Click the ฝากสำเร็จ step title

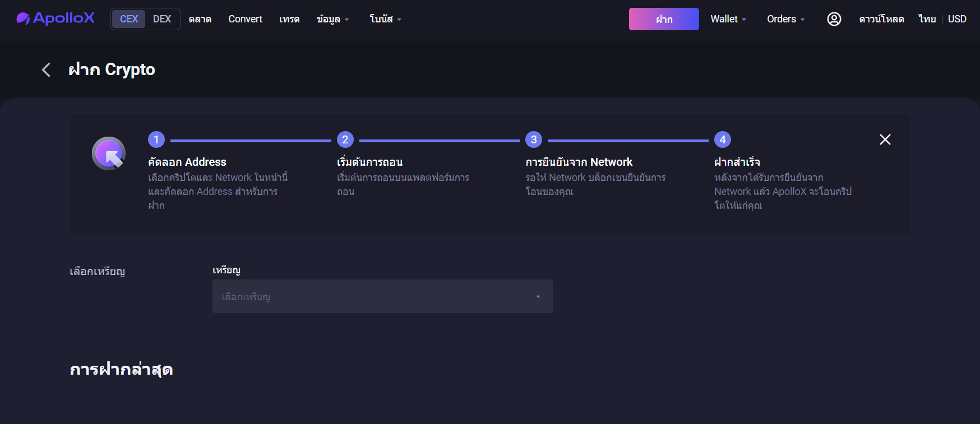pos(737,162)
